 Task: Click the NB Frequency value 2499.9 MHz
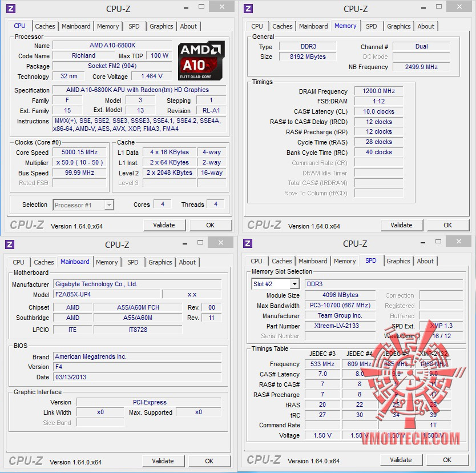421,67
